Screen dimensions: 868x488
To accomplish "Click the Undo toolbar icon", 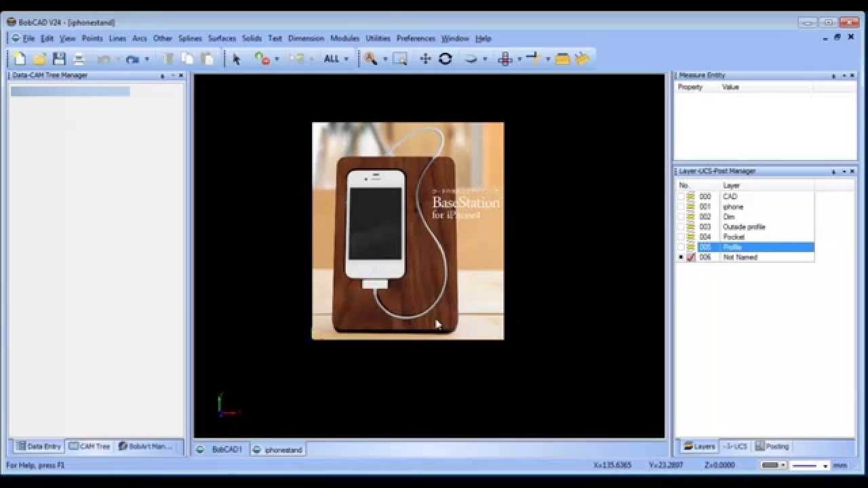I will (x=103, y=59).
